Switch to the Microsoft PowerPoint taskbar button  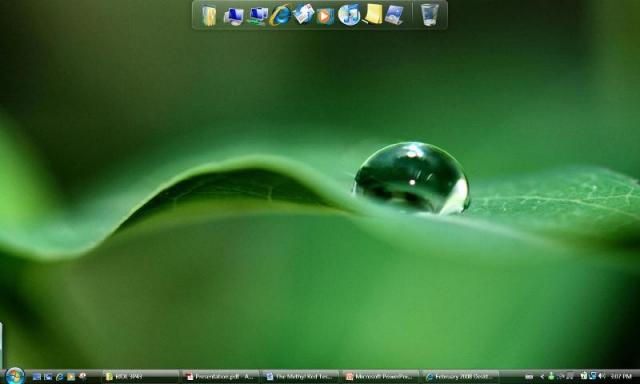[381, 376]
